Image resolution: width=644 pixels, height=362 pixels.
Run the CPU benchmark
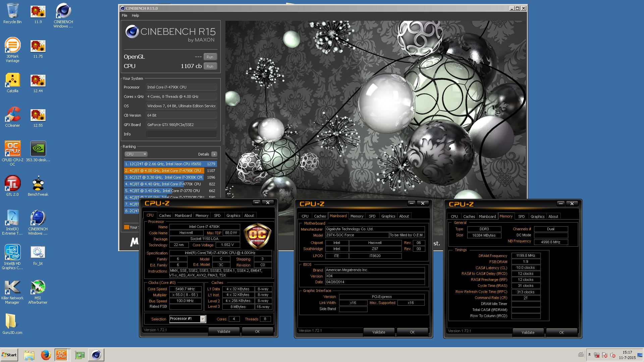(210, 66)
